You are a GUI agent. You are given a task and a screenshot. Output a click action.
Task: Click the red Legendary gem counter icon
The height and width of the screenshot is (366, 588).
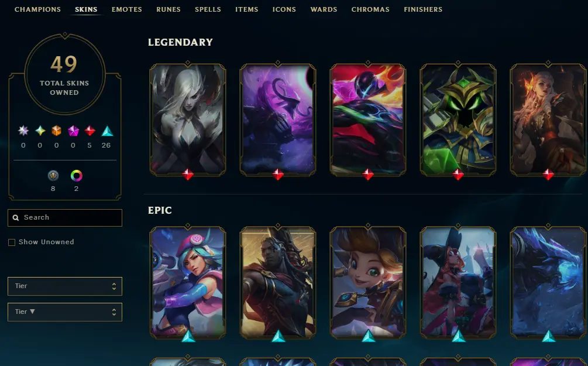[90, 131]
